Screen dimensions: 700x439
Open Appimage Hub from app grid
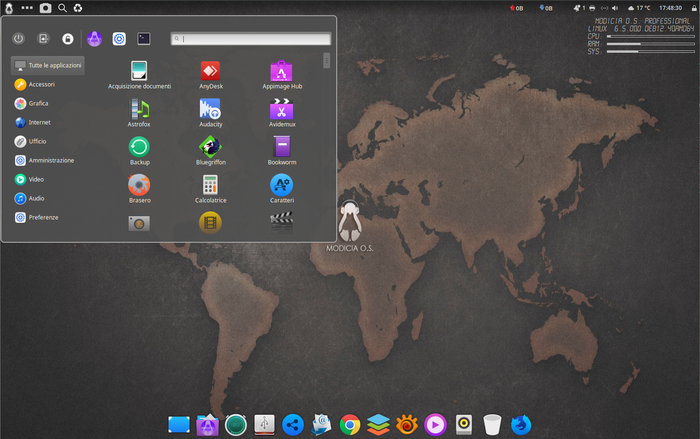tap(281, 72)
